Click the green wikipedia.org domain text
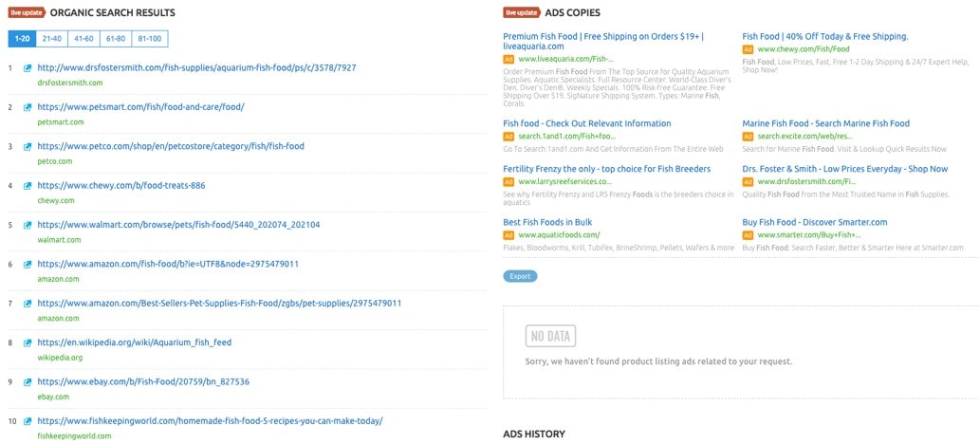 (x=60, y=358)
